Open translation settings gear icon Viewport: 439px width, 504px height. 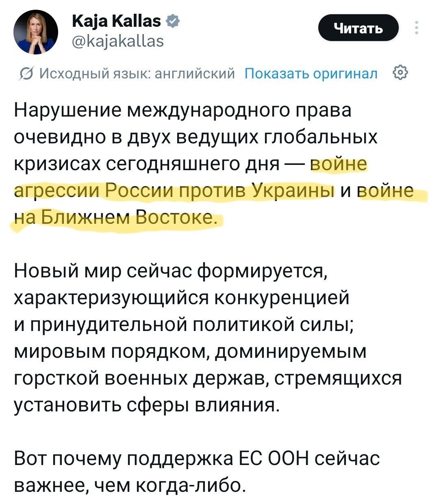point(400,74)
